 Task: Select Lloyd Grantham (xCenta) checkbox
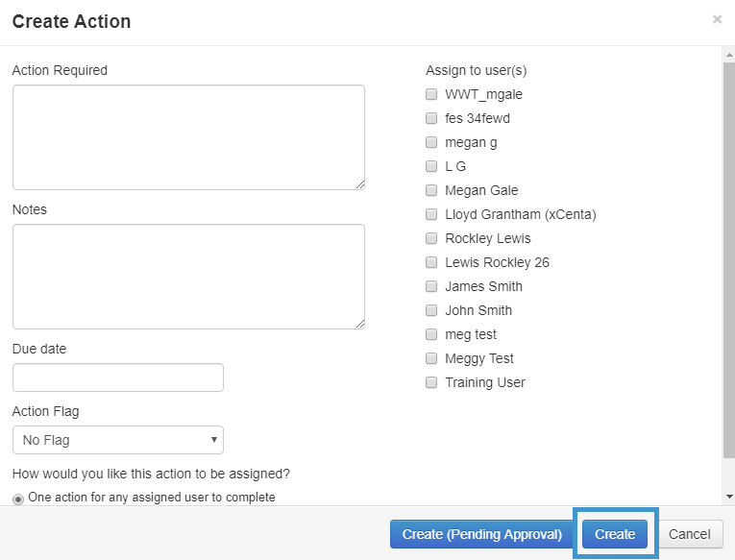tap(431, 214)
